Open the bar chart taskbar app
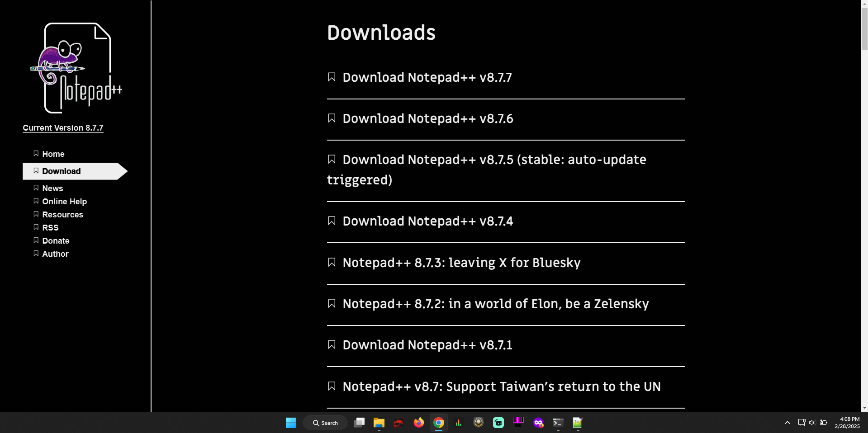Screen dimensions: 868x433 click(x=459, y=423)
